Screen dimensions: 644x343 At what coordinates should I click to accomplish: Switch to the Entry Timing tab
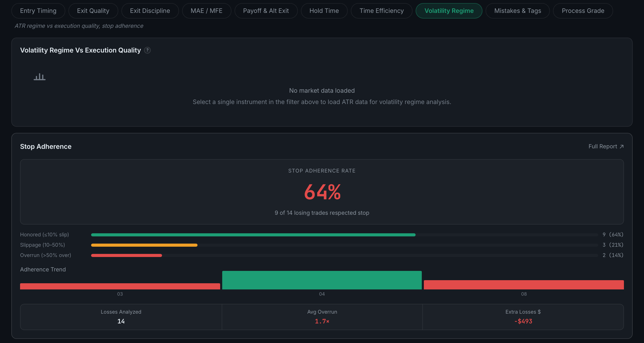pos(38,11)
